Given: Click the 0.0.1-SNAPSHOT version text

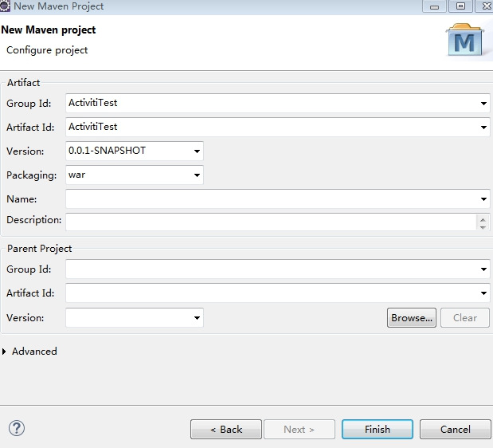Looking at the screenshot, I should click(x=107, y=151).
